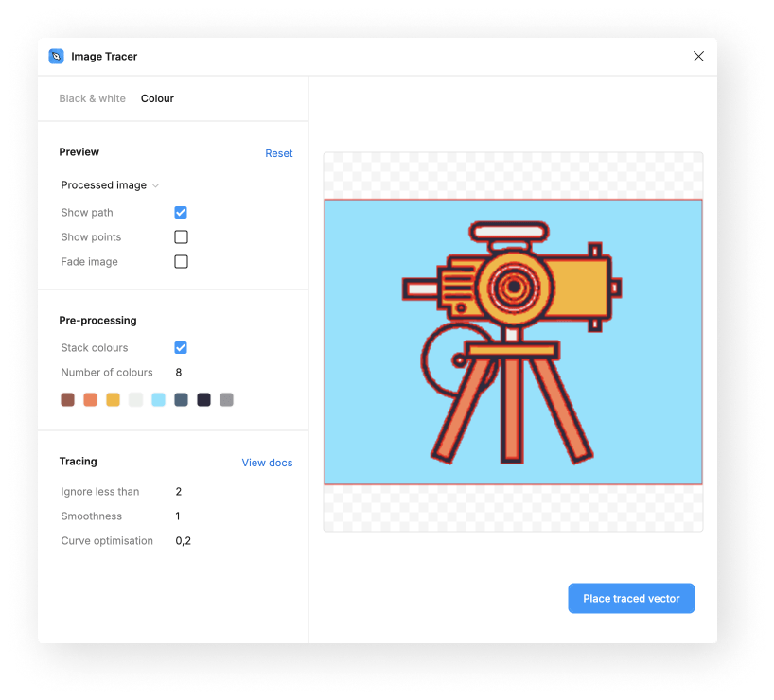This screenshot has height=700, width=774.
Task: Select the light blue colour swatch
Action: pos(158,399)
